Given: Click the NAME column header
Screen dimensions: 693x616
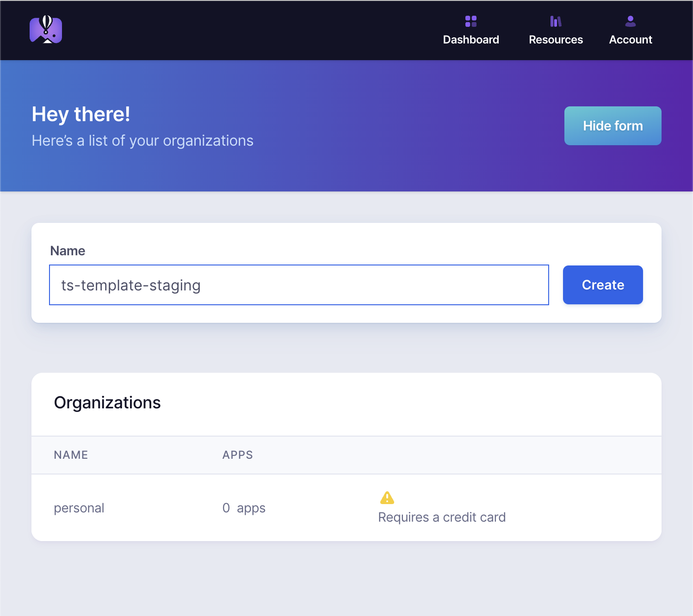Looking at the screenshot, I should 71,455.
